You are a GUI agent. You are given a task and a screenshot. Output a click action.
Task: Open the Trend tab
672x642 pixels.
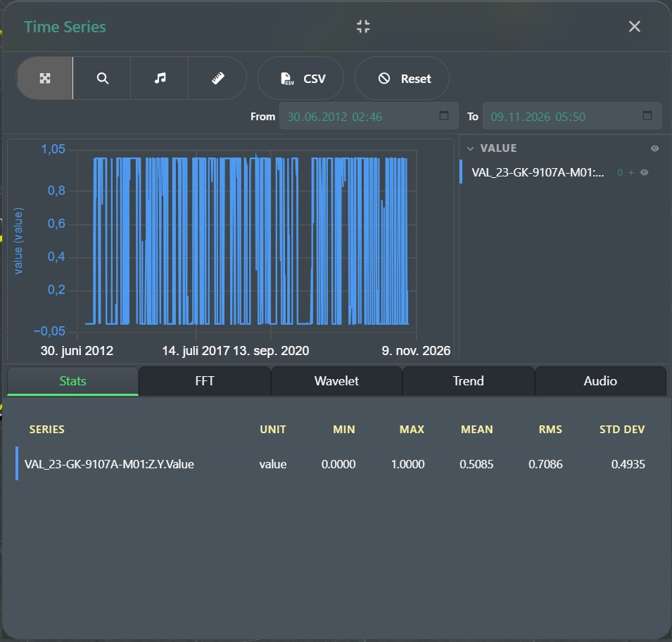point(468,380)
